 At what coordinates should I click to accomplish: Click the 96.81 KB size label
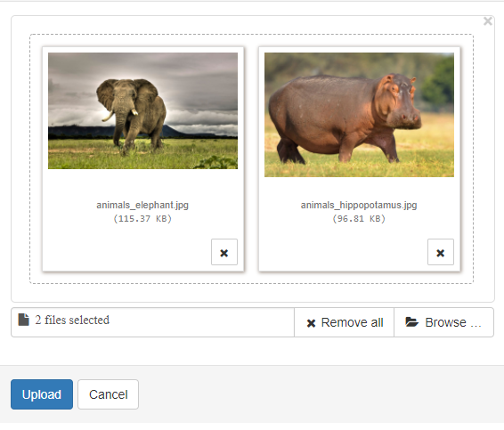(x=359, y=219)
